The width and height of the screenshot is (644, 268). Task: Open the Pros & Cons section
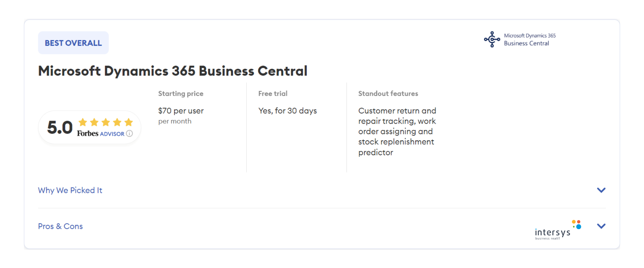(x=60, y=226)
